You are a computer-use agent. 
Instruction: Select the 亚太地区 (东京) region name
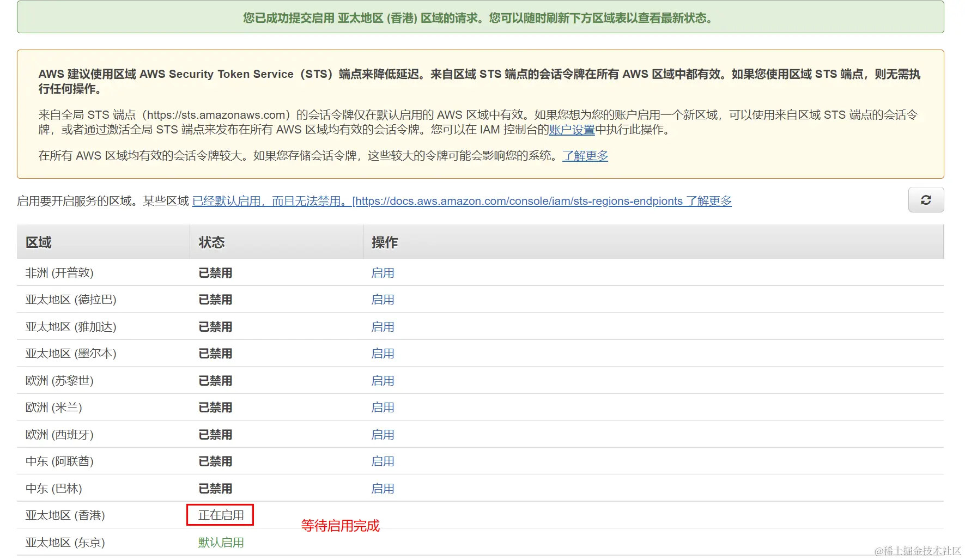[x=65, y=543]
